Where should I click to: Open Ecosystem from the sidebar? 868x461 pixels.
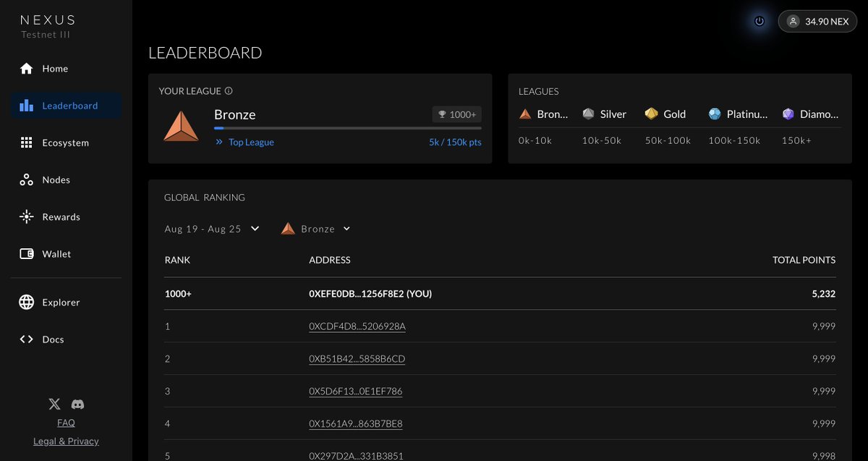pos(66,143)
